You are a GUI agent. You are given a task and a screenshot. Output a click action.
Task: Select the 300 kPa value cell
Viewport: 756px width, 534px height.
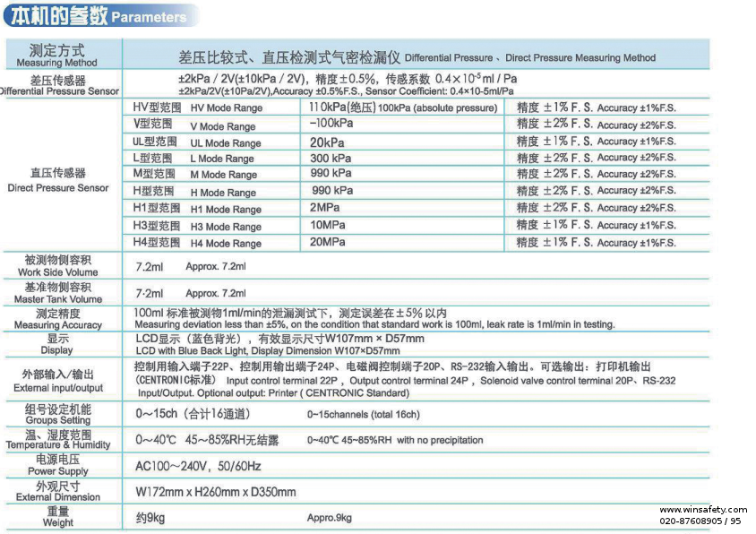(x=331, y=158)
